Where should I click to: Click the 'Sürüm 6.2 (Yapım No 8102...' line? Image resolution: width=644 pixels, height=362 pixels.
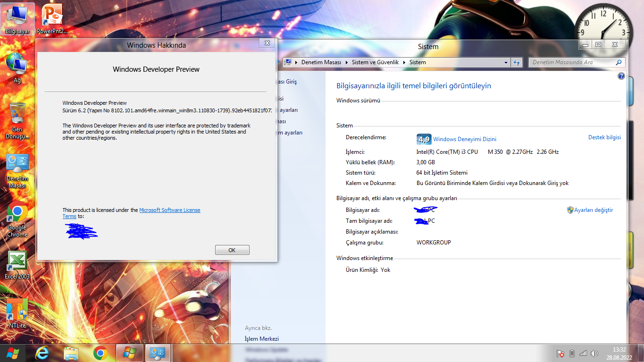click(167, 110)
